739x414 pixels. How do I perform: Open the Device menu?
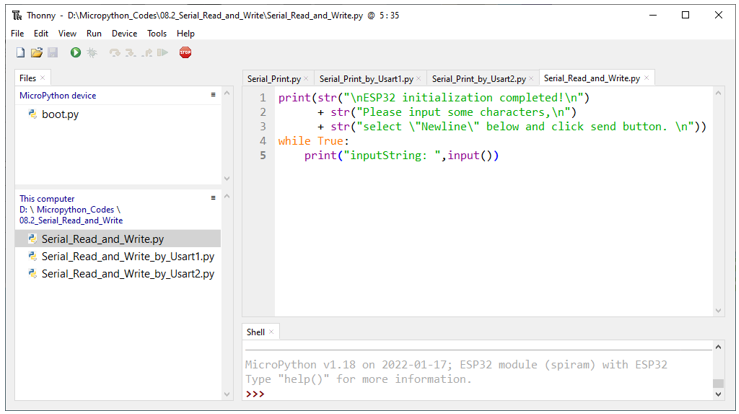[x=124, y=33]
